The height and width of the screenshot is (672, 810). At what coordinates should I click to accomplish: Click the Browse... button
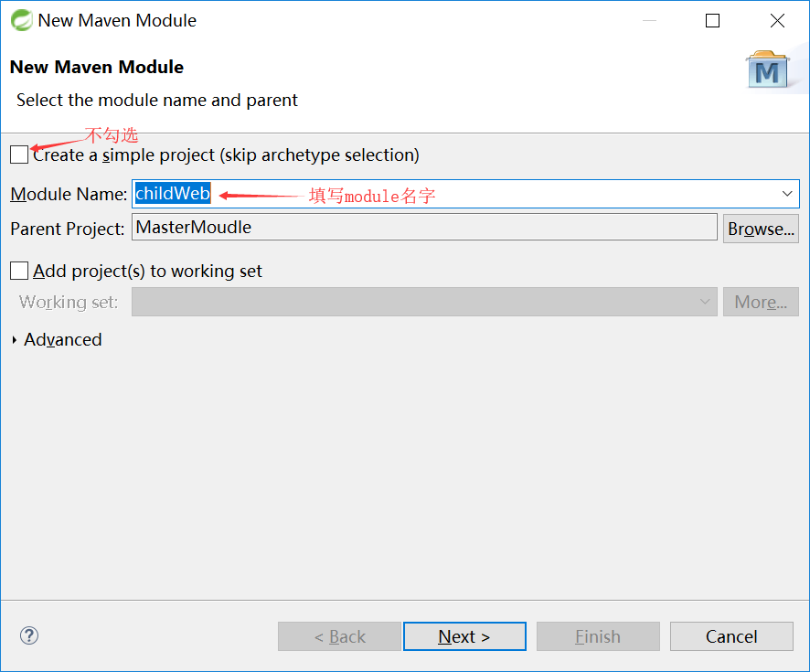pos(761,229)
